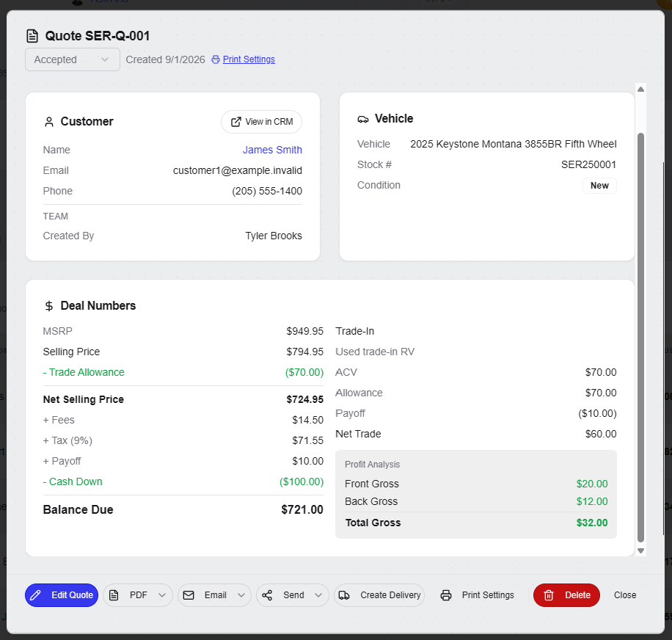Click the bottom Print Settings button
Image resolution: width=672 pixels, height=640 pixels.
pos(477,595)
